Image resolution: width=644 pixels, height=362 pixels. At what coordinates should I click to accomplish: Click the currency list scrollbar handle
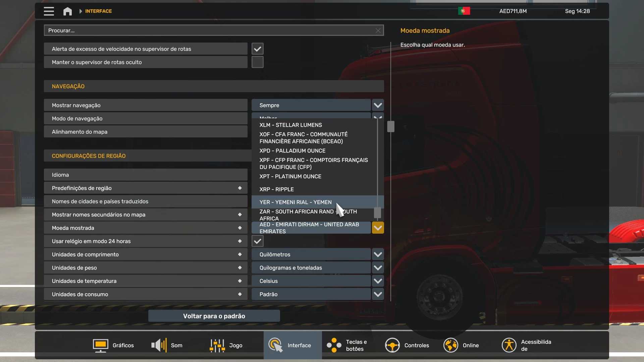click(x=377, y=213)
